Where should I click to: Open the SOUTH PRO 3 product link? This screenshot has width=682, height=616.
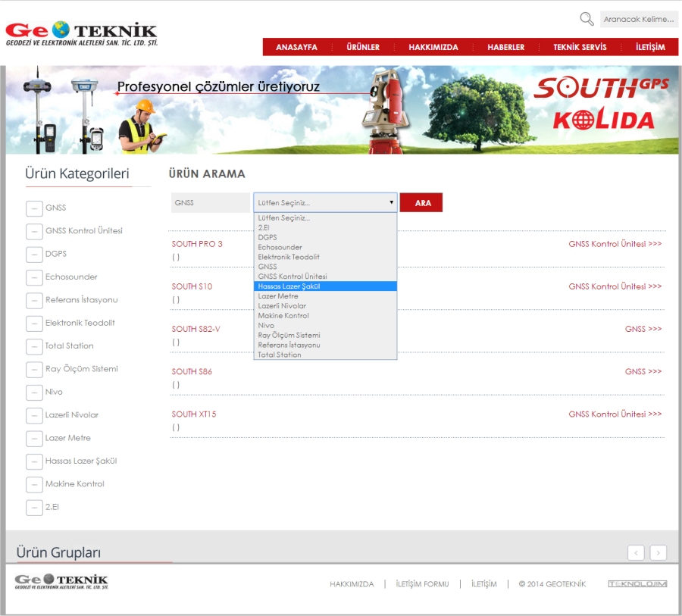tap(197, 244)
